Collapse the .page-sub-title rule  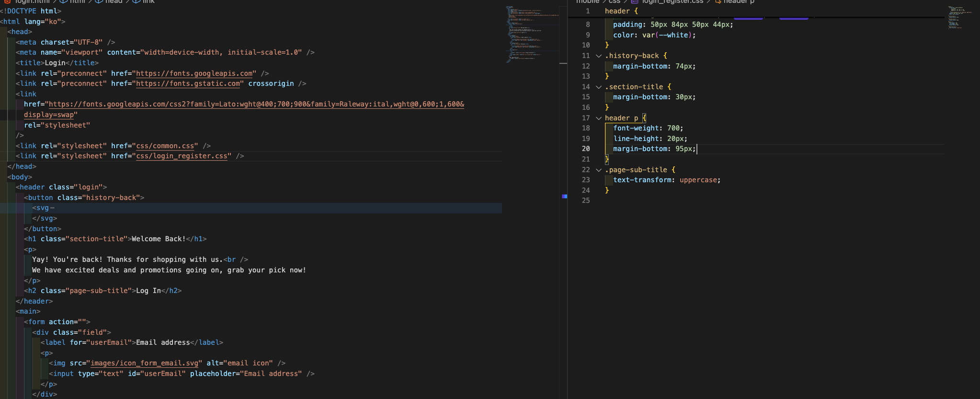click(x=598, y=170)
